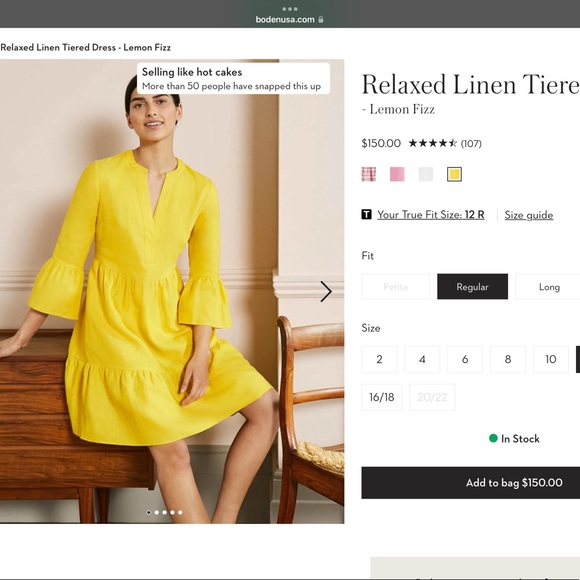
Task: Jump to the third image carousel dot
Action: click(165, 512)
